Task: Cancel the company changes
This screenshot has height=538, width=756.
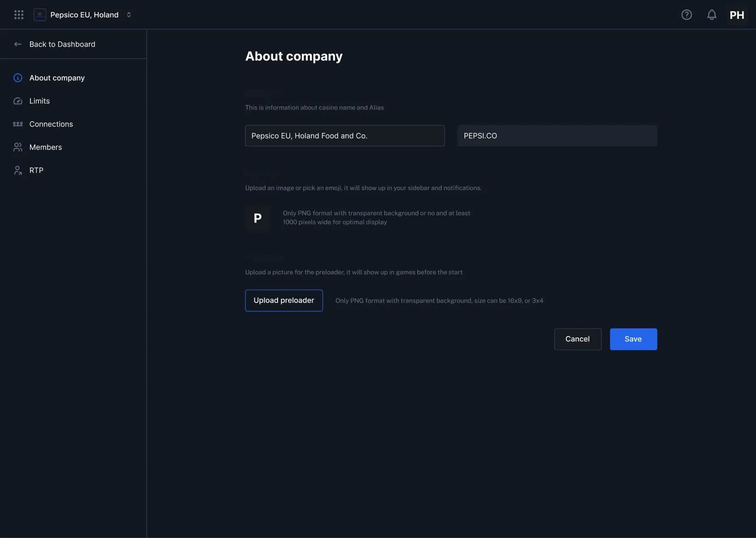Action: click(577, 339)
